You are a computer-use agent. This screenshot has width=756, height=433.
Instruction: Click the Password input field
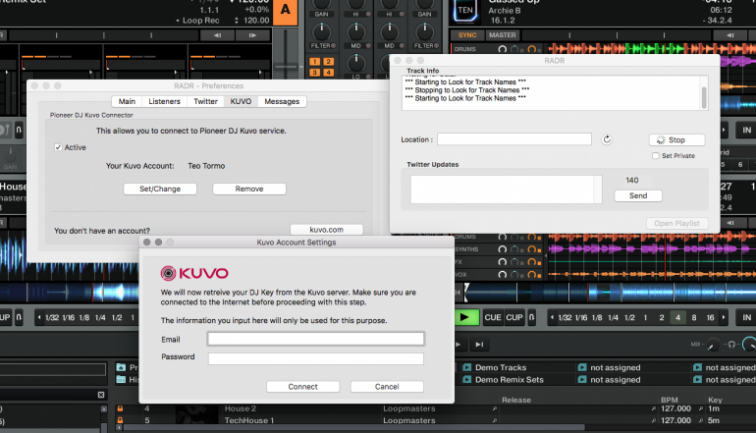[x=316, y=358]
